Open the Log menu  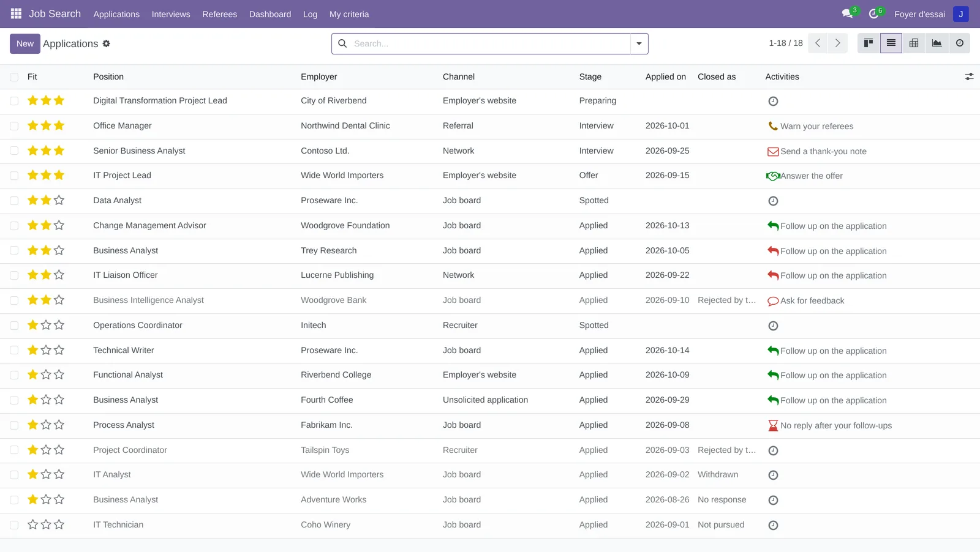click(x=311, y=14)
